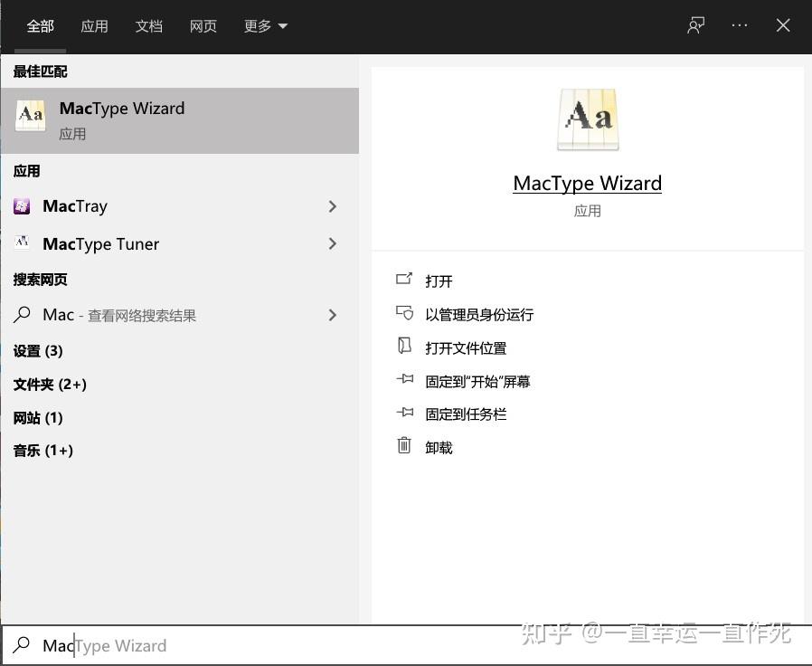The height and width of the screenshot is (666, 812).
Task: Expand 音乐 (1+) results group
Action: [43, 450]
